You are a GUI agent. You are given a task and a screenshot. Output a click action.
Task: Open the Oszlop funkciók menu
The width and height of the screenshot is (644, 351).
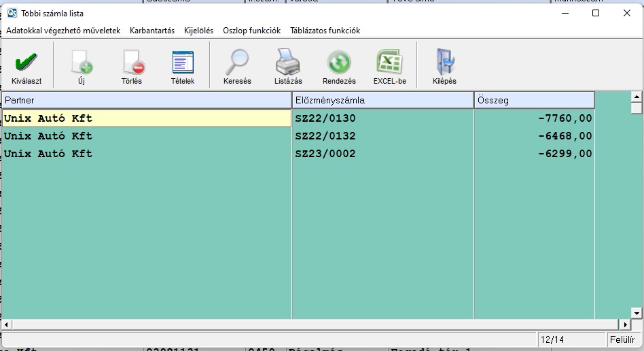[251, 31]
